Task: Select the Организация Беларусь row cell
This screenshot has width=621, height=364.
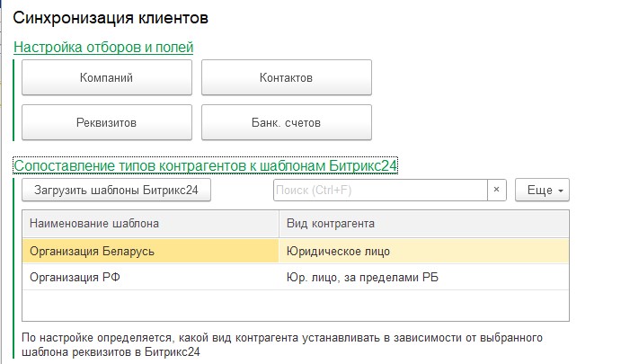Action: pos(150,251)
